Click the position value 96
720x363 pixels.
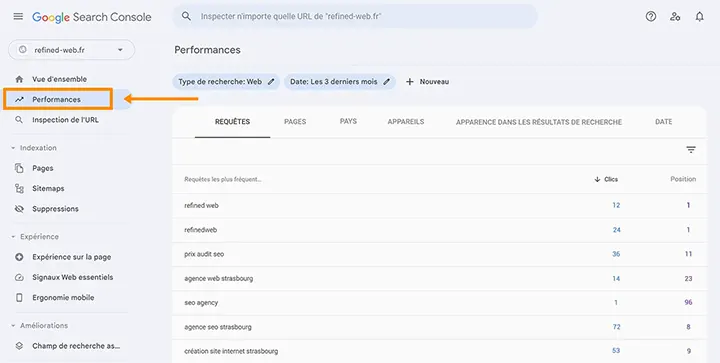688,302
